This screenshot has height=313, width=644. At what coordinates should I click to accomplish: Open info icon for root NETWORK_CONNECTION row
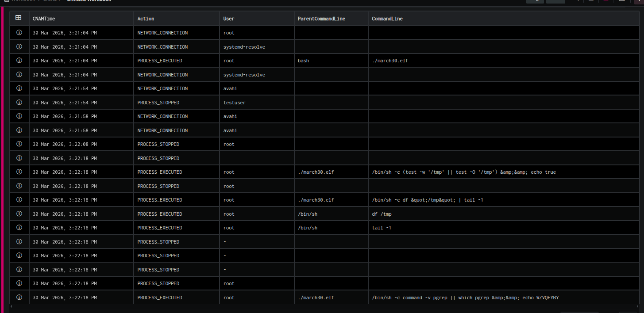point(19,33)
